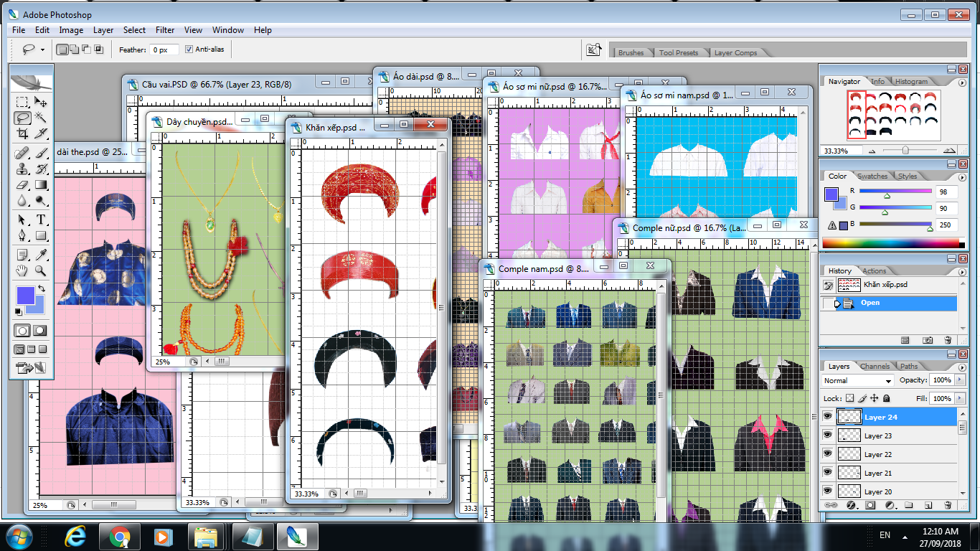This screenshot has width=980, height=551.
Task: Select the Lasso tool in the toolbox
Action: [x=22, y=118]
